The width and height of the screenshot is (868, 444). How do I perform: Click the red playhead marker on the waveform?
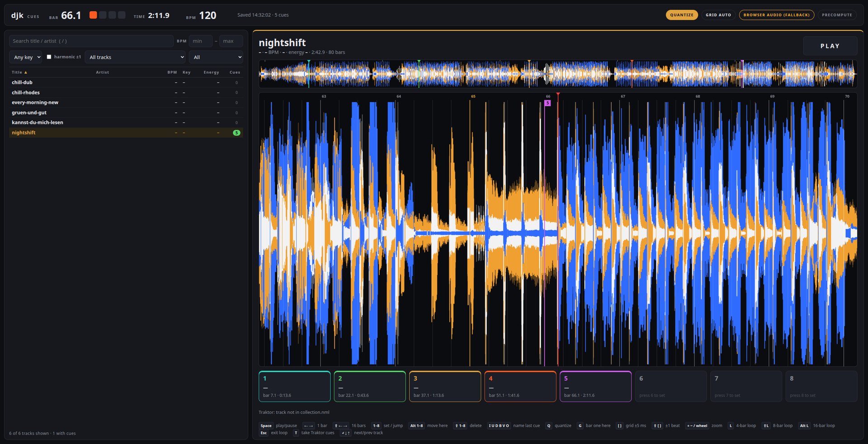coord(558,94)
